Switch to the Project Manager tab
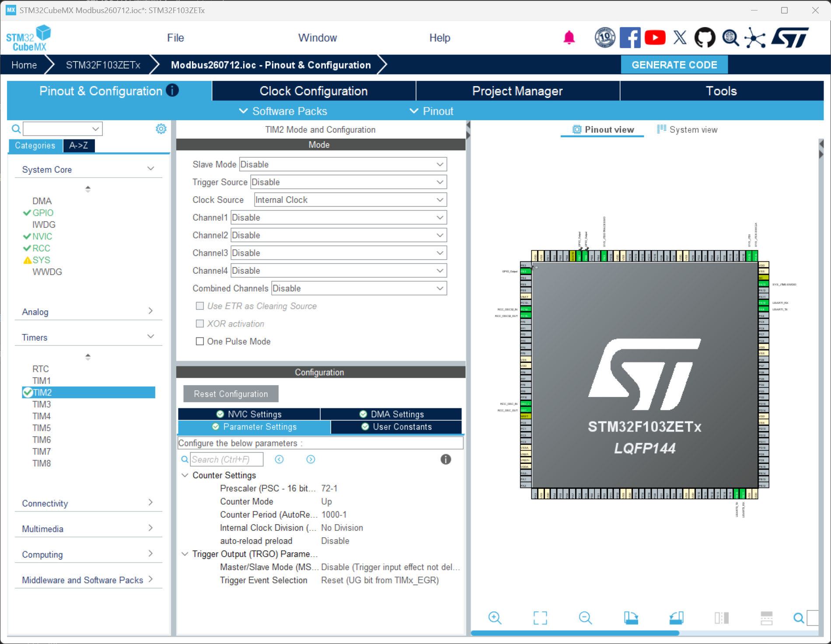Viewport: 831px width, 644px height. tap(517, 91)
